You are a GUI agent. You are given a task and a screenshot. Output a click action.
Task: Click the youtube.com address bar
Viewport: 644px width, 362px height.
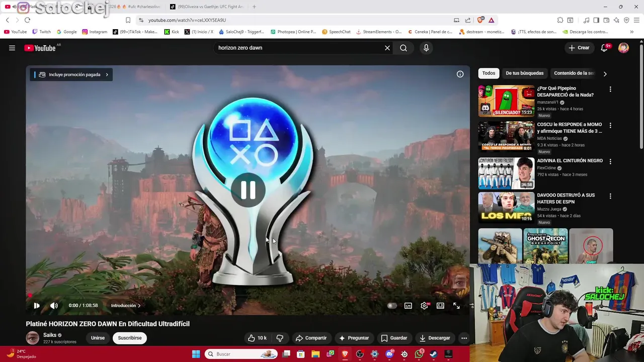pyautogui.click(x=297, y=20)
